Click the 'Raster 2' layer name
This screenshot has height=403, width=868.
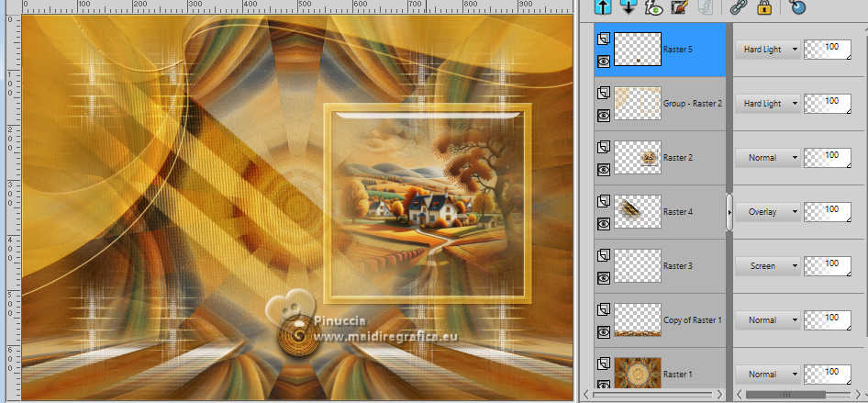click(x=677, y=158)
